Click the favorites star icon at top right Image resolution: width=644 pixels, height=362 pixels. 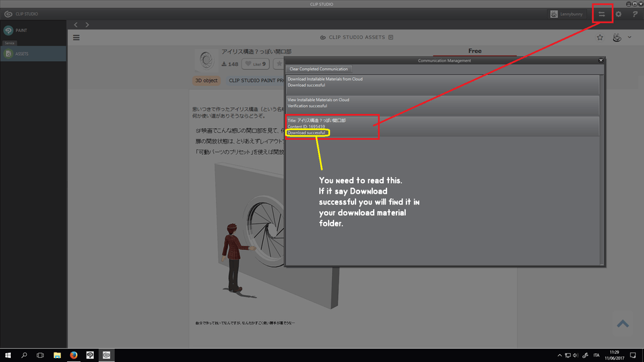point(600,38)
